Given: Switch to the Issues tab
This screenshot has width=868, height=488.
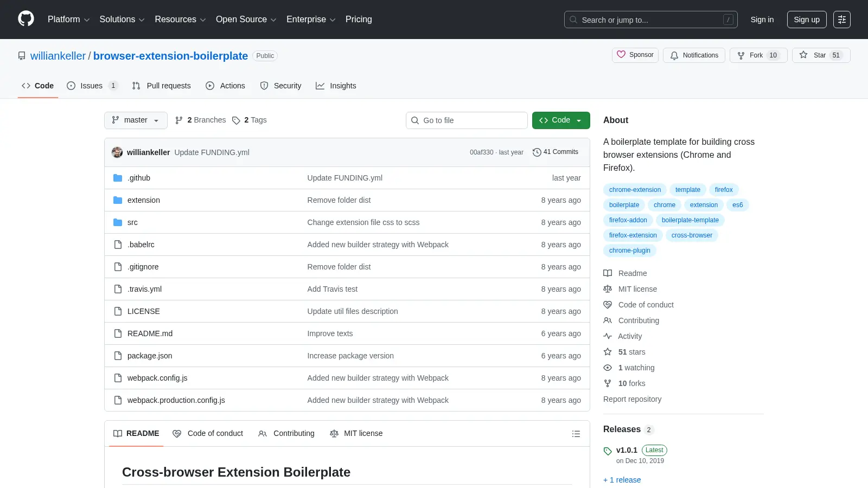Looking at the screenshot, I should tap(92, 86).
